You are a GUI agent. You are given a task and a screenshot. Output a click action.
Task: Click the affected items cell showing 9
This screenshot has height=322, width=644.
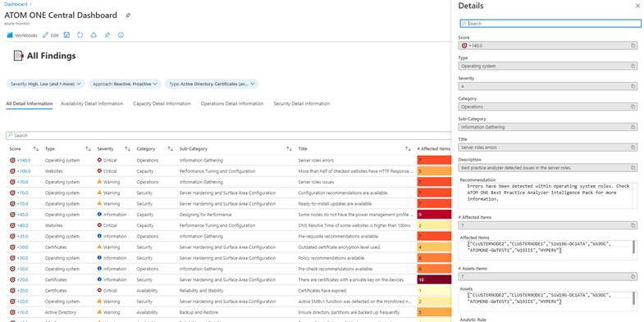coord(434,215)
